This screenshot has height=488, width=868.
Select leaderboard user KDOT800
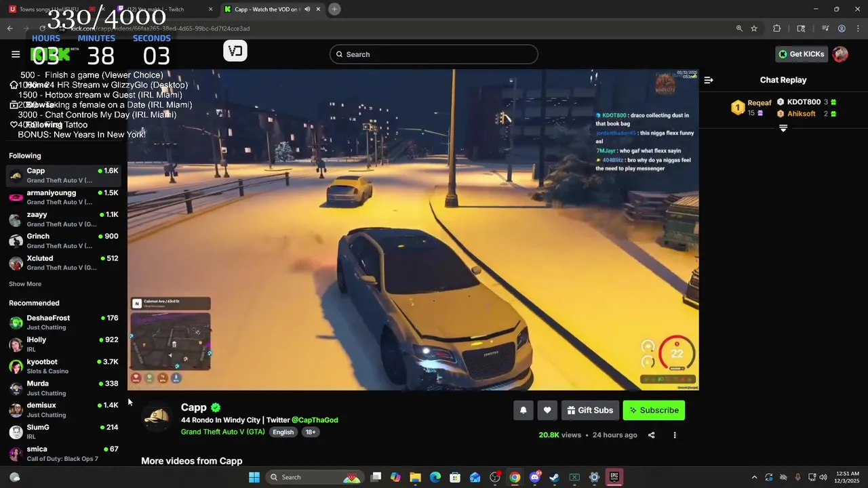(804, 102)
